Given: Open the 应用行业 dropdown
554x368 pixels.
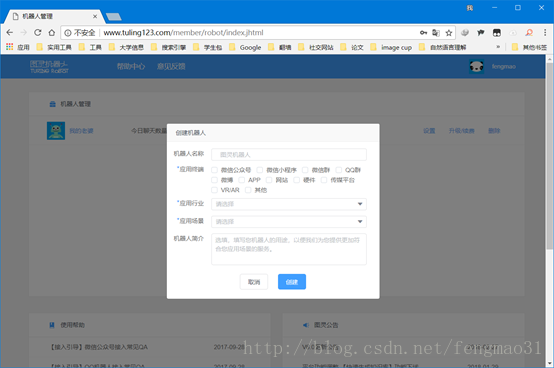Looking at the screenshot, I should point(289,204).
